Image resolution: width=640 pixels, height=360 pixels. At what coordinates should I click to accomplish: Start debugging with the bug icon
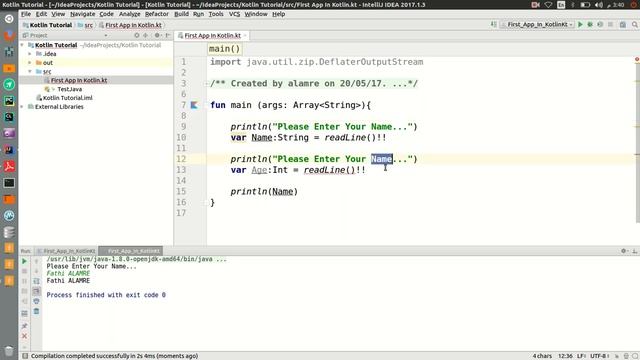point(590,25)
